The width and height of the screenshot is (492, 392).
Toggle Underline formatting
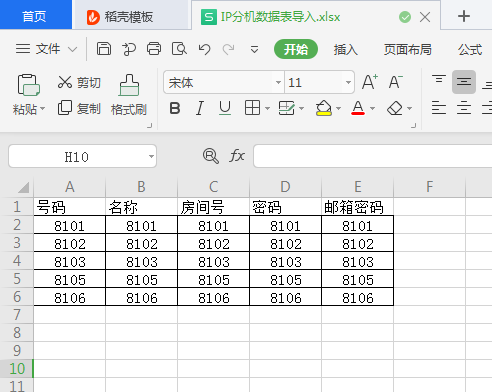pyautogui.click(x=225, y=108)
